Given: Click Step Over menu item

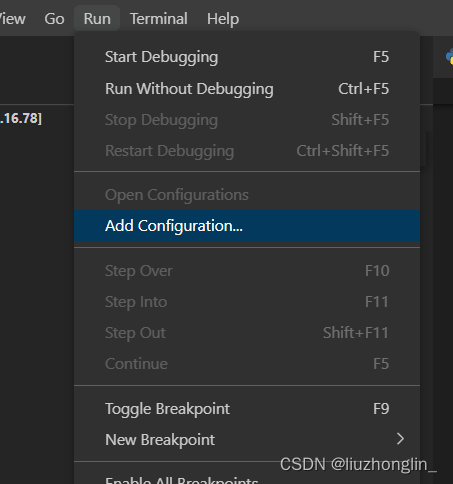Looking at the screenshot, I should pos(247,271).
